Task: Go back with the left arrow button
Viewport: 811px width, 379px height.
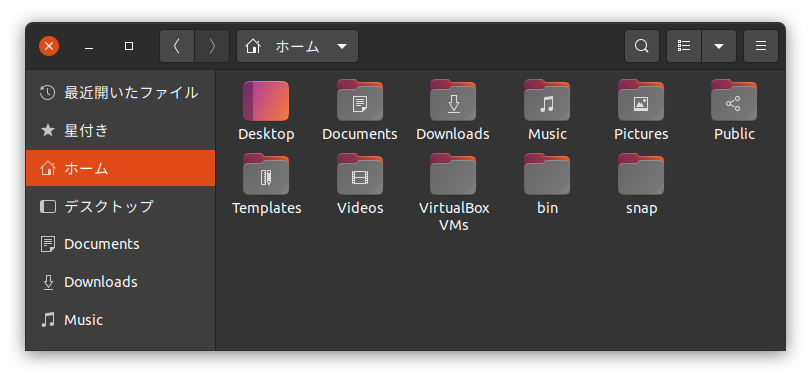Action: point(177,47)
